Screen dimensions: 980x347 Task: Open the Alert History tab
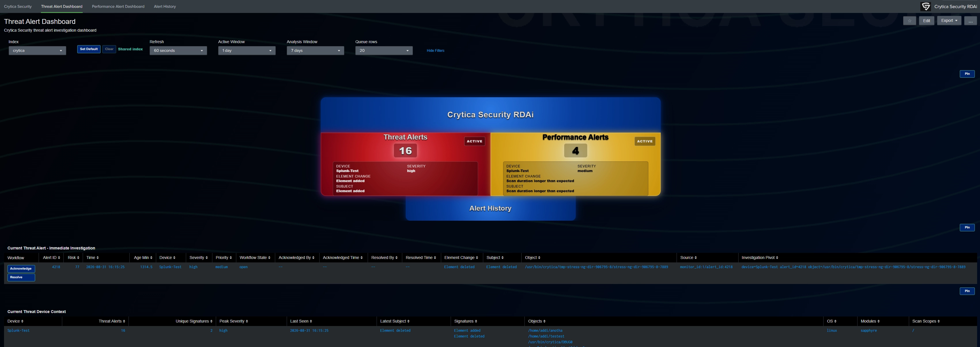click(x=165, y=6)
